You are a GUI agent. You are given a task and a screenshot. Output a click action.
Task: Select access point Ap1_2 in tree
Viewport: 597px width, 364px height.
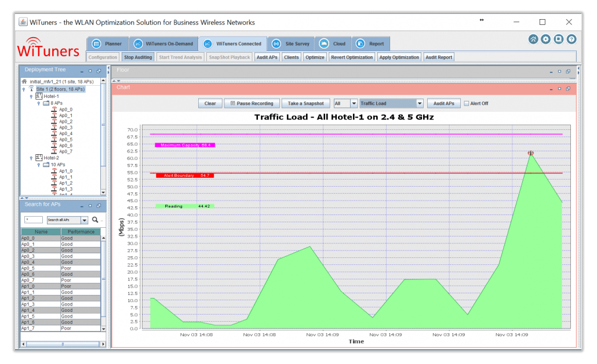point(65,183)
